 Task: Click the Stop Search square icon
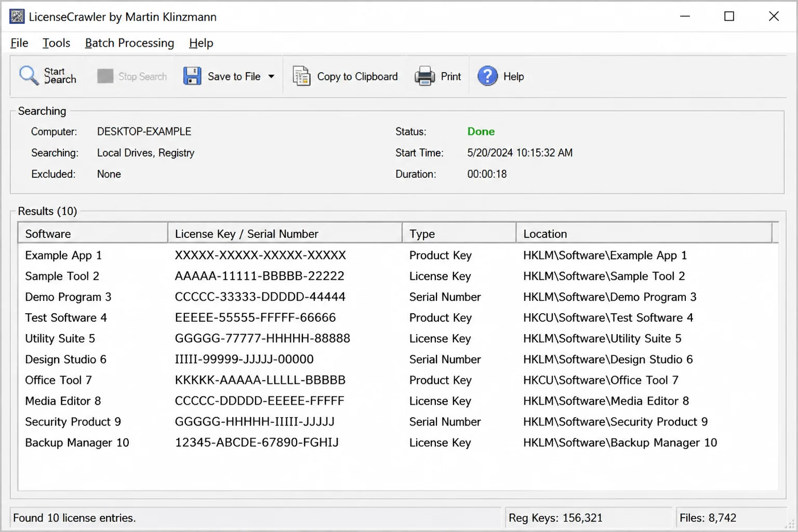[x=105, y=76]
